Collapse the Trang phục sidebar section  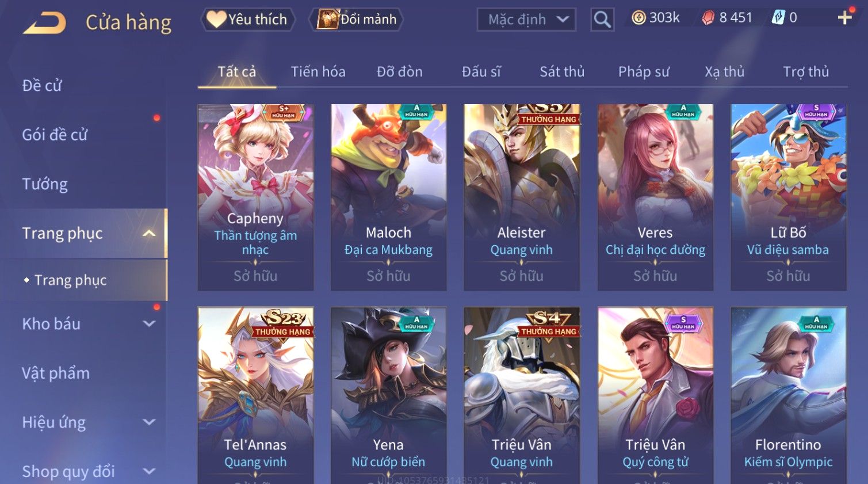(x=149, y=233)
